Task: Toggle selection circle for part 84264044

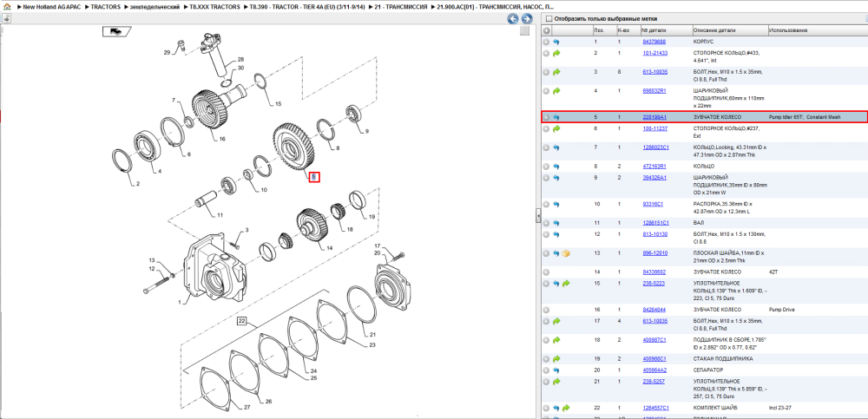Action: [x=546, y=310]
